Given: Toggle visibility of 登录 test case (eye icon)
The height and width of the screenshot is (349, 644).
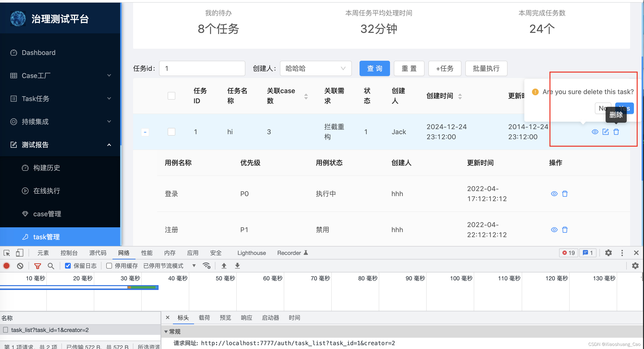Looking at the screenshot, I should (x=554, y=194).
